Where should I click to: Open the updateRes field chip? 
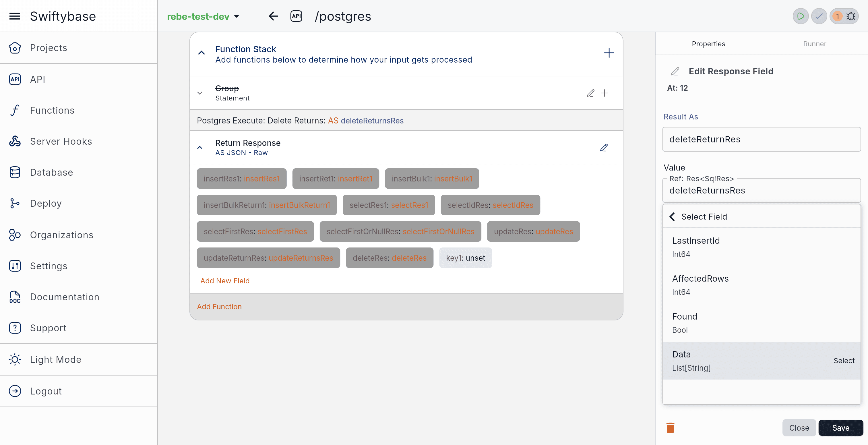click(533, 231)
